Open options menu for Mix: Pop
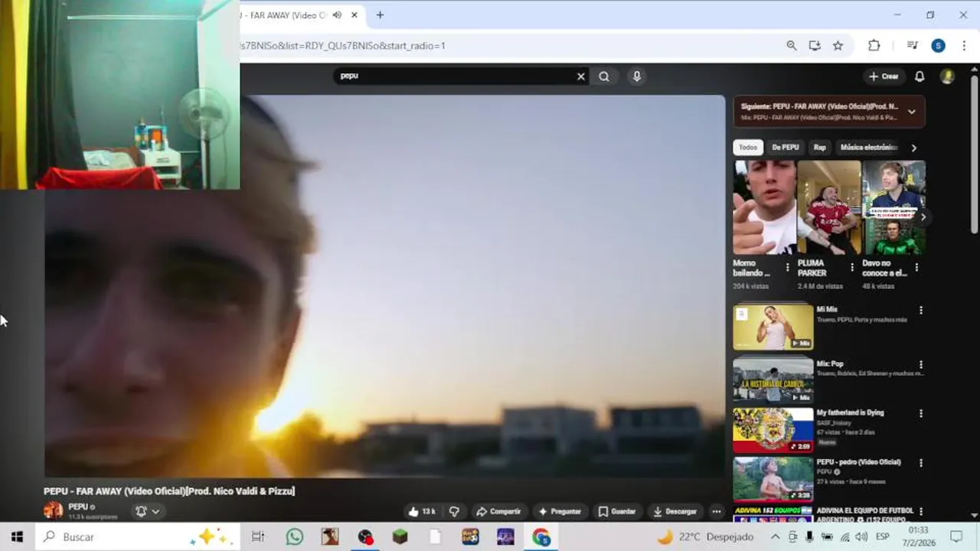980x551 pixels. pyautogui.click(x=921, y=365)
